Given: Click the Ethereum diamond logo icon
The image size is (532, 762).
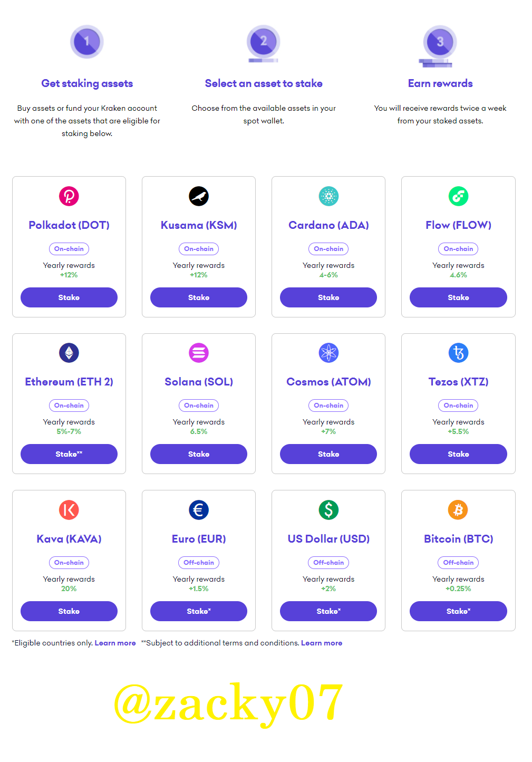Looking at the screenshot, I should [x=69, y=353].
